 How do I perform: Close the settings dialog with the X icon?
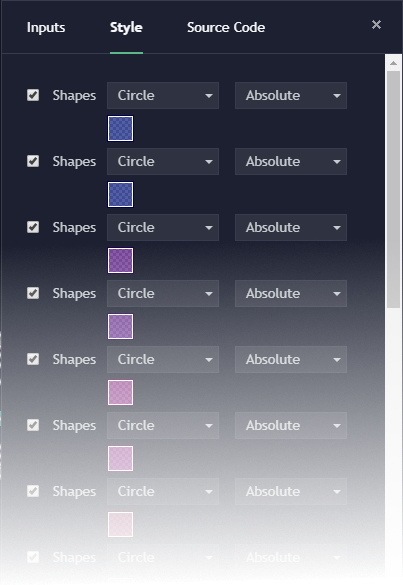[376, 25]
